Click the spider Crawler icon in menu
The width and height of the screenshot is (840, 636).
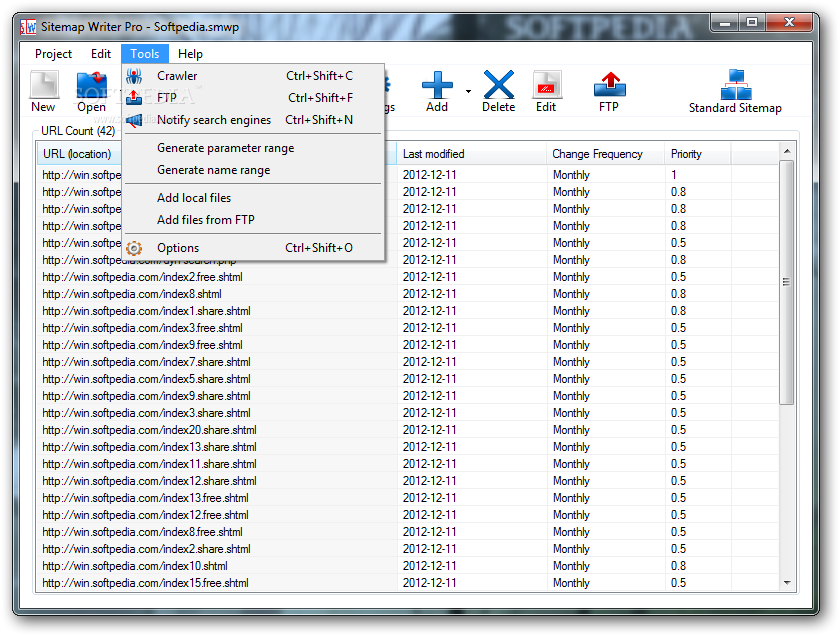(x=134, y=76)
